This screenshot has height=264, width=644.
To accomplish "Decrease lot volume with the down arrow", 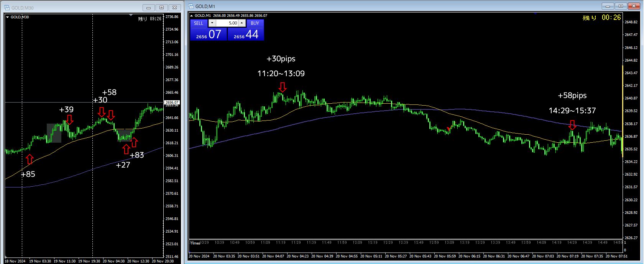I will coord(212,23).
